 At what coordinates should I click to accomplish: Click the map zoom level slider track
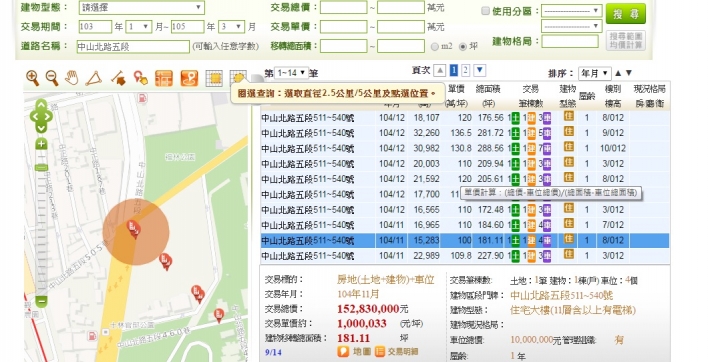tap(41, 223)
